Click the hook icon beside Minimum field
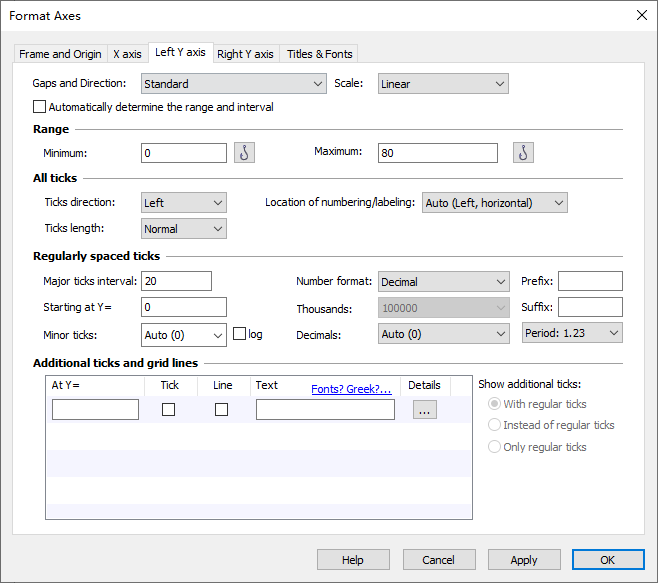 point(245,152)
